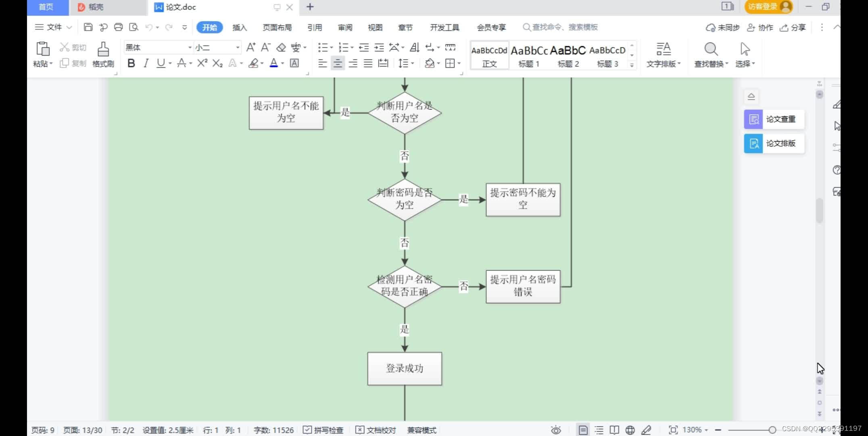Click the Print icon
This screenshot has height=436, width=868.
118,27
